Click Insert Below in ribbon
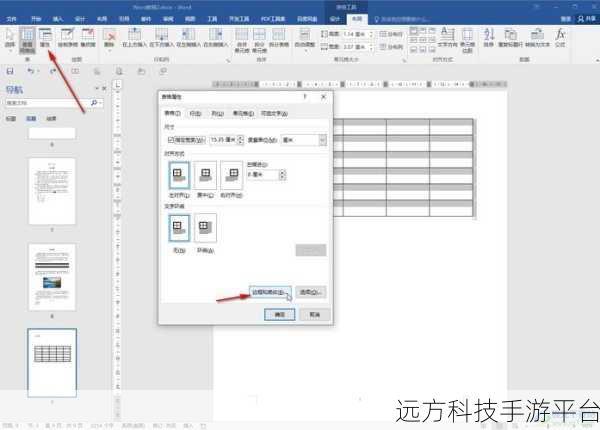This screenshot has height=430, width=600. click(x=161, y=38)
